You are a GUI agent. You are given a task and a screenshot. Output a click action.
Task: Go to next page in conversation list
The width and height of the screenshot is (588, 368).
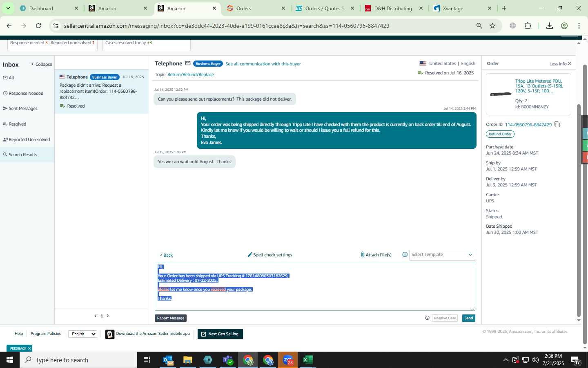(108, 316)
